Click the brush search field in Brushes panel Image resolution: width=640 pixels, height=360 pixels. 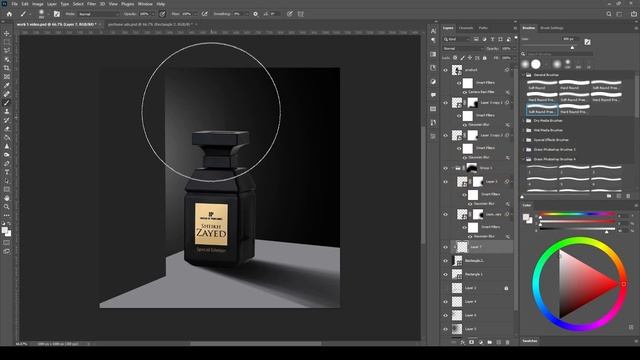pos(559,54)
